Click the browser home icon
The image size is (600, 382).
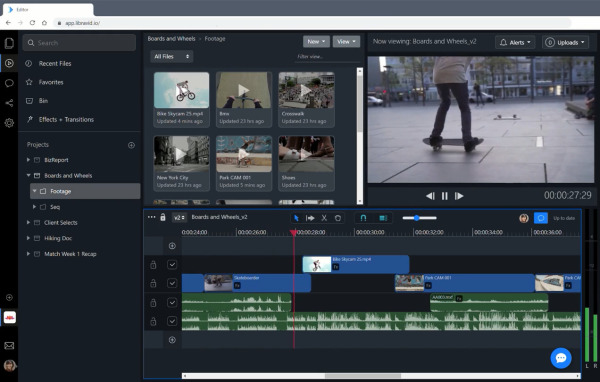click(44, 23)
